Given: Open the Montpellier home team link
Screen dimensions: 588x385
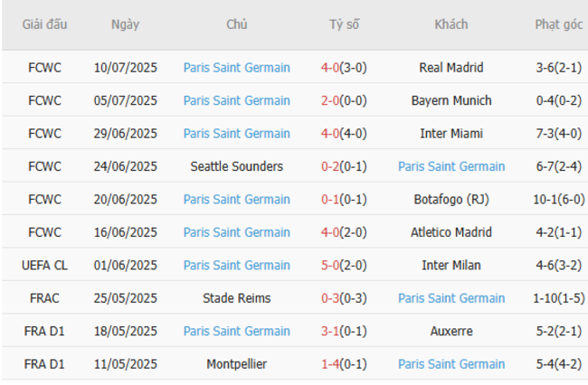Looking at the screenshot, I should pyautogui.click(x=236, y=364).
